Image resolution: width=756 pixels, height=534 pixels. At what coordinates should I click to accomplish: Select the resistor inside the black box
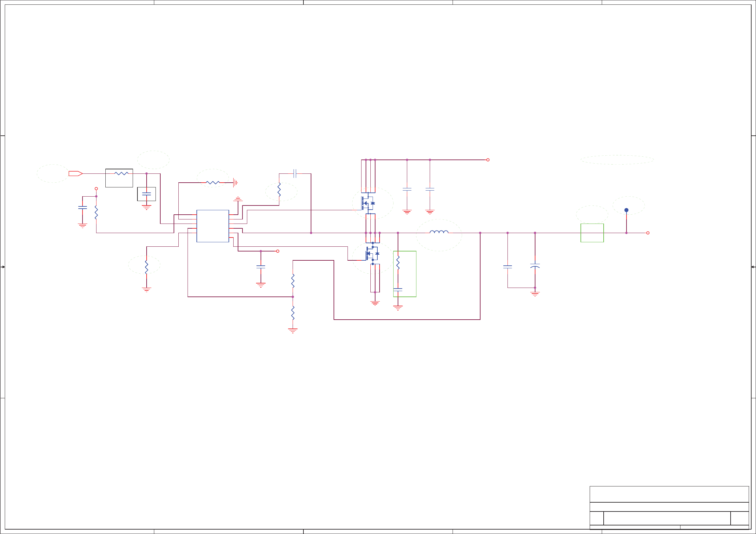coord(121,173)
